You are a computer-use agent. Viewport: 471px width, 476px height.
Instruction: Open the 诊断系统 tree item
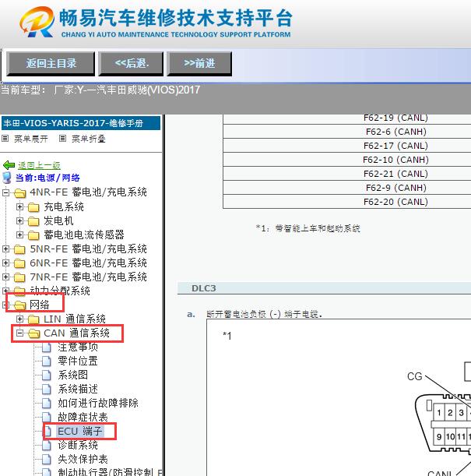(x=78, y=445)
